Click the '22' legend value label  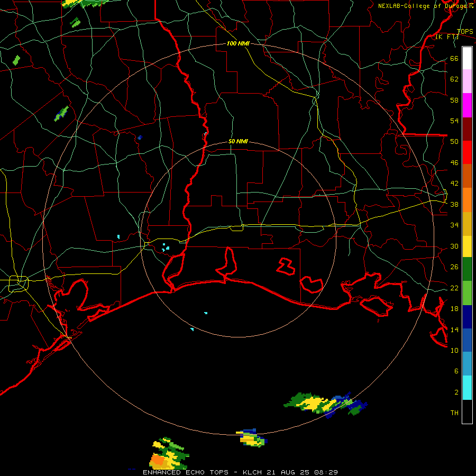tap(454, 288)
